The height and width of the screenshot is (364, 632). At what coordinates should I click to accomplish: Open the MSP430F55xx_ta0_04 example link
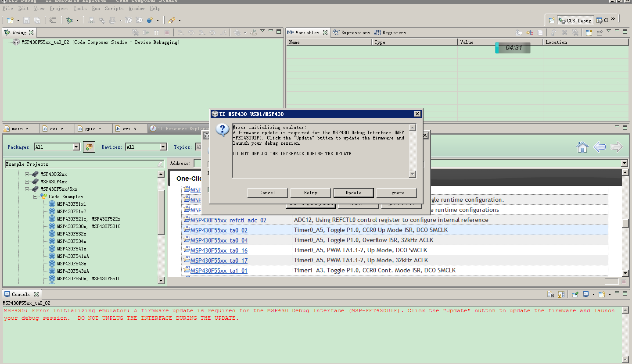[x=219, y=240]
